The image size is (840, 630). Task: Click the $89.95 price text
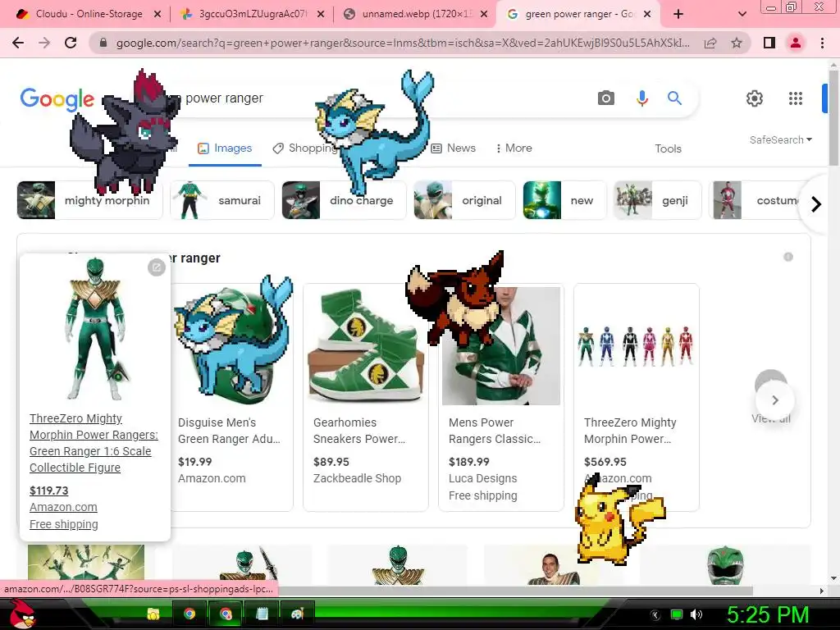coord(331,462)
